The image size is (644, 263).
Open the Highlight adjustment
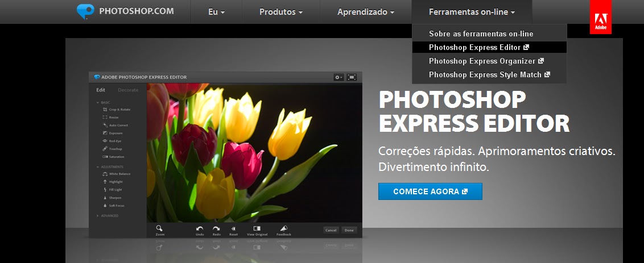coord(113,182)
